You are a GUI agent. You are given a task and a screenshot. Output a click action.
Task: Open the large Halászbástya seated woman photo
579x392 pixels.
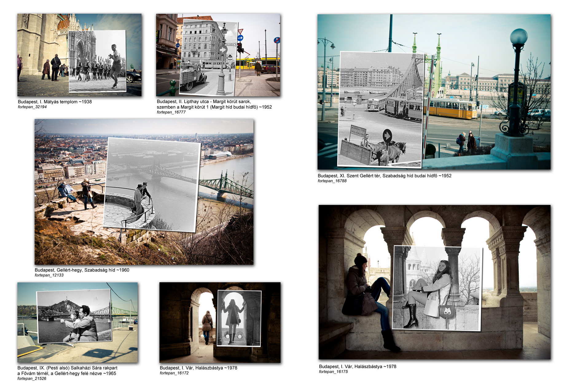(x=434, y=282)
